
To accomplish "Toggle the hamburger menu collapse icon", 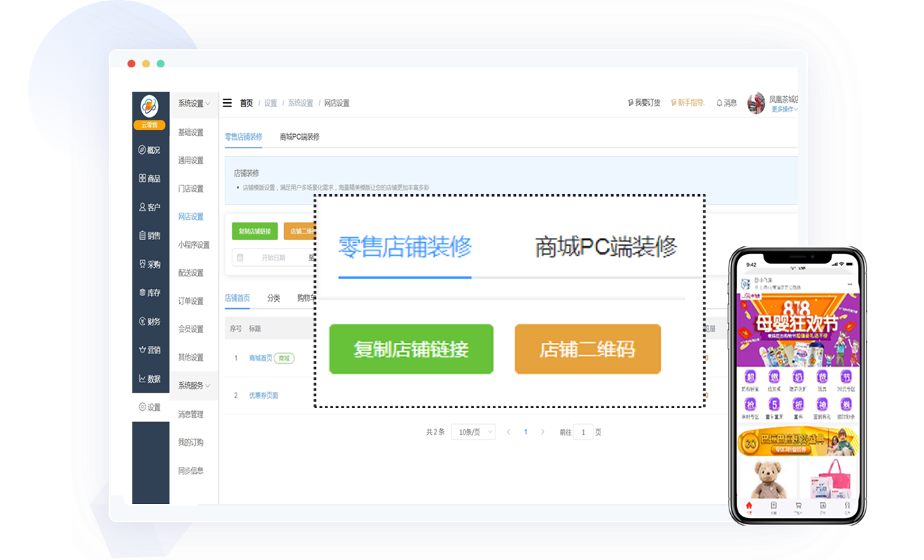I will click(x=227, y=103).
